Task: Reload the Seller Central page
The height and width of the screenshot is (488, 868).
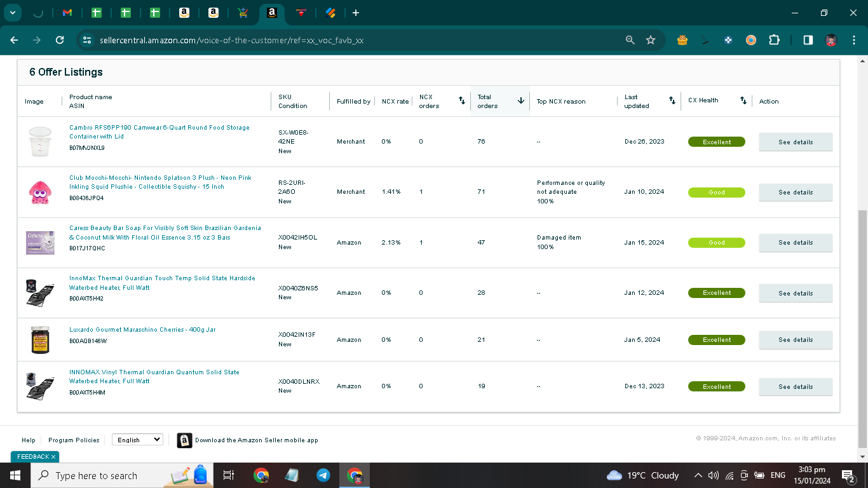Action: (60, 40)
